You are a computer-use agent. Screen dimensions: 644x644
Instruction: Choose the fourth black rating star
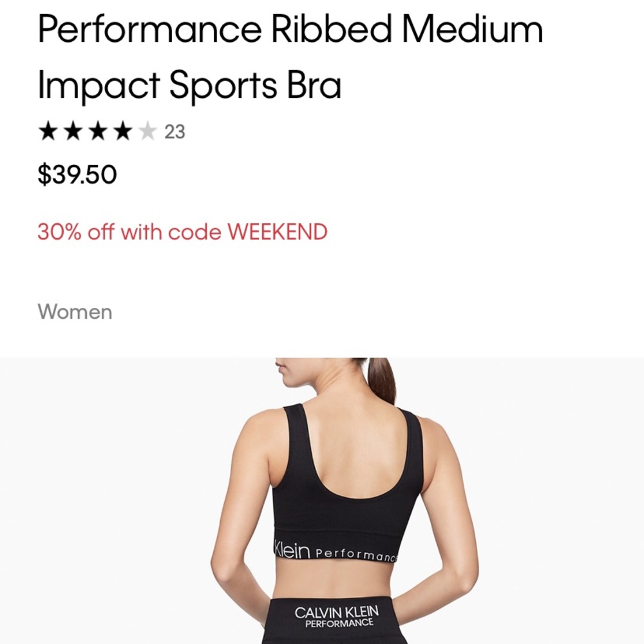click(123, 131)
